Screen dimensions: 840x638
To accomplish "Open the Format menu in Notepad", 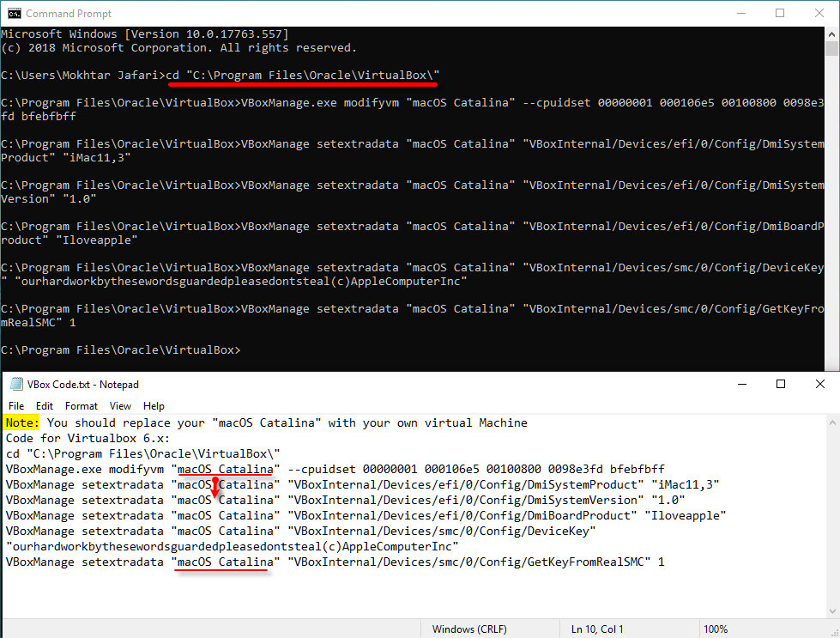I will (82, 406).
